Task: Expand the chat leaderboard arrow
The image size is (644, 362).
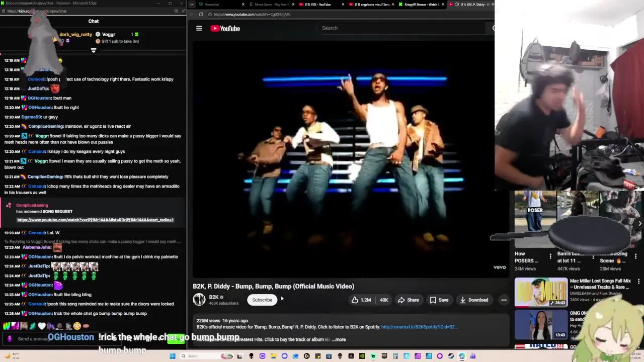Action: [94, 50]
